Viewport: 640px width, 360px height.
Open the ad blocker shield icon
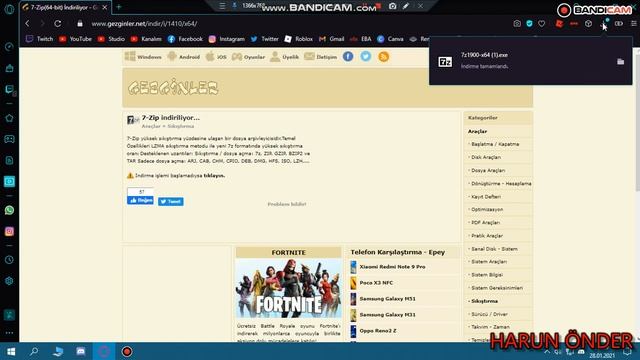tap(529, 24)
